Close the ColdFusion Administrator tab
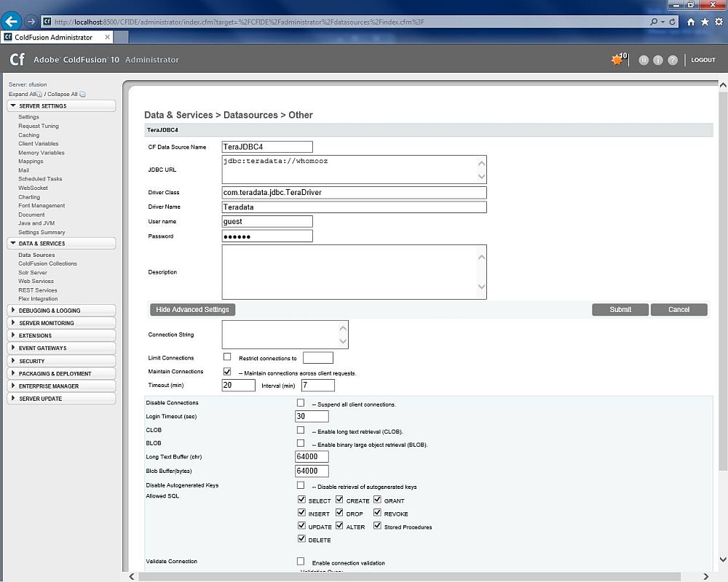The height and width of the screenshot is (582, 728). pos(107,36)
